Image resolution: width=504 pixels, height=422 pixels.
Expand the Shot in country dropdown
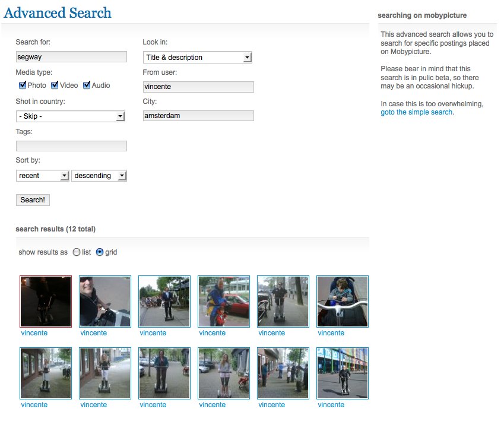click(70, 116)
